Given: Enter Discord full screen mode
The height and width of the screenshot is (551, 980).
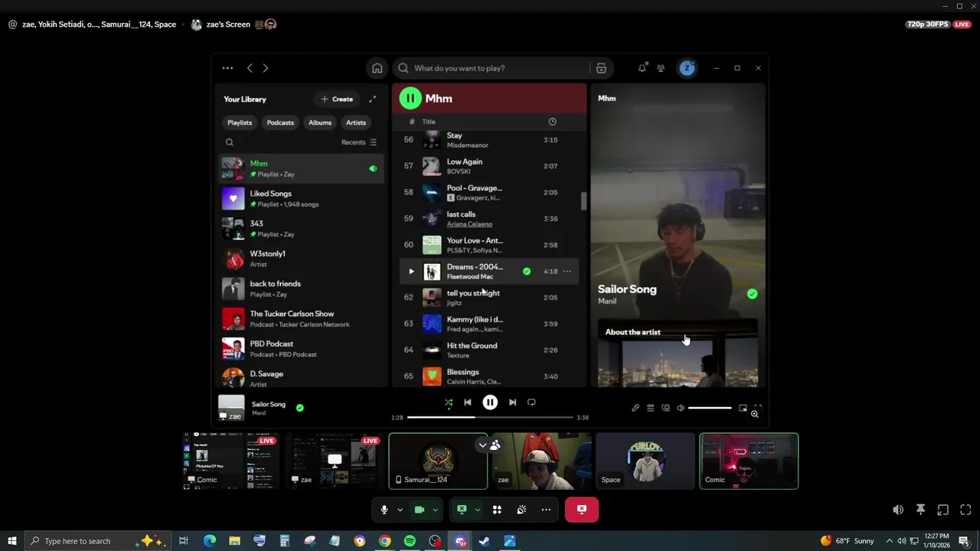Looking at the screenshot, I should click(x=965, y=510).
